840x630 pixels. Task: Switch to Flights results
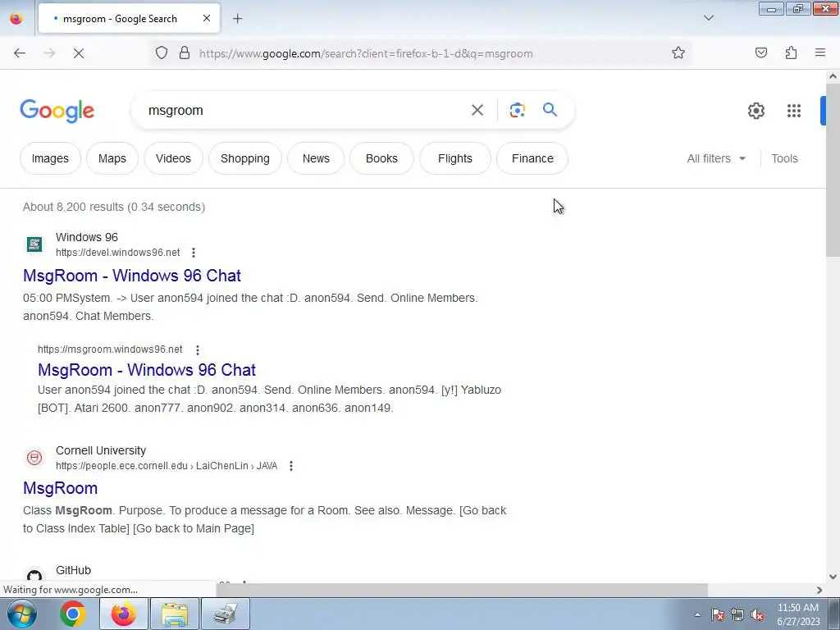454,158
